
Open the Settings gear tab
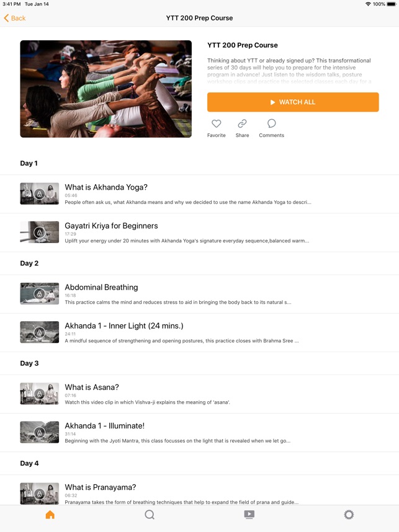(349, 515)
